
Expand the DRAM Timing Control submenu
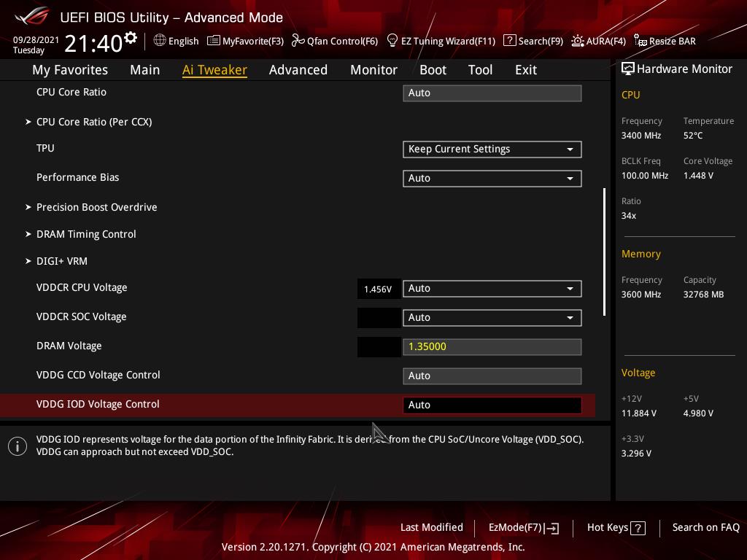86,234
